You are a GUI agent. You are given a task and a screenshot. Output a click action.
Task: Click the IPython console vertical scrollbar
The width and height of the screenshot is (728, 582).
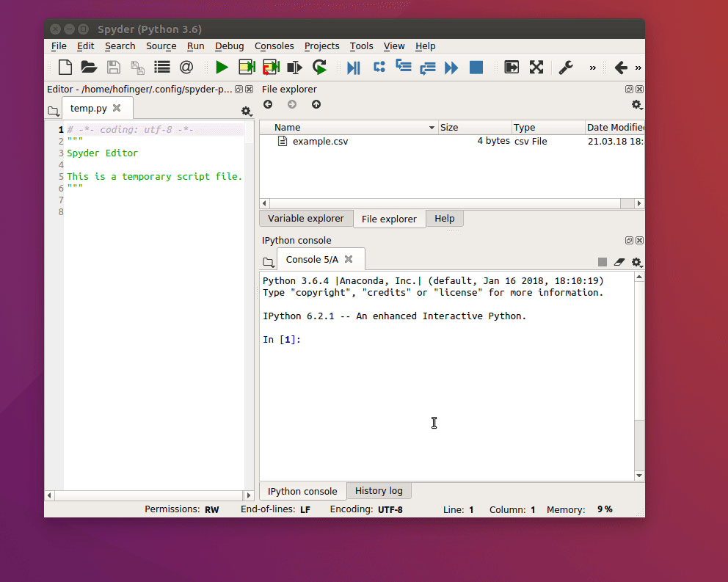tap(639, 377)
